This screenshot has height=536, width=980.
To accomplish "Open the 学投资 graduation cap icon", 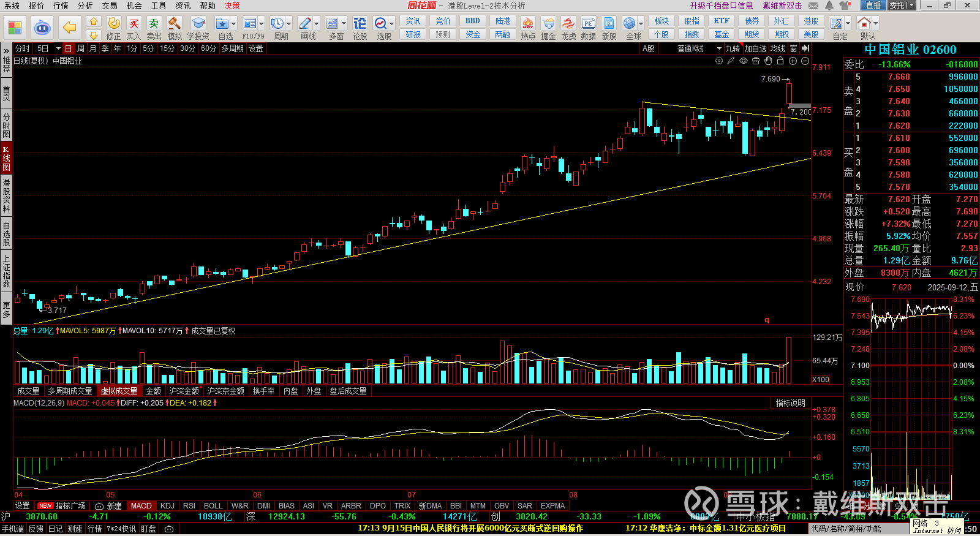I will (x=198, y=28).
